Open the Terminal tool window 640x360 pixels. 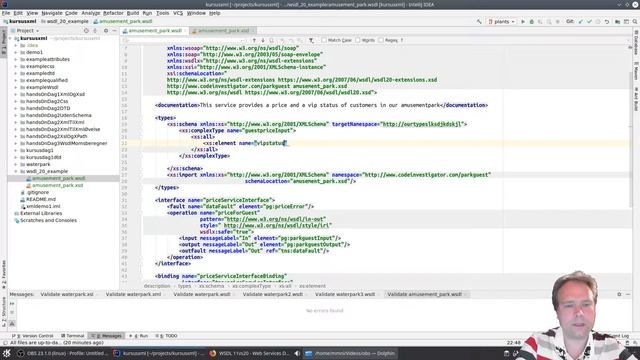pos(73,336)
